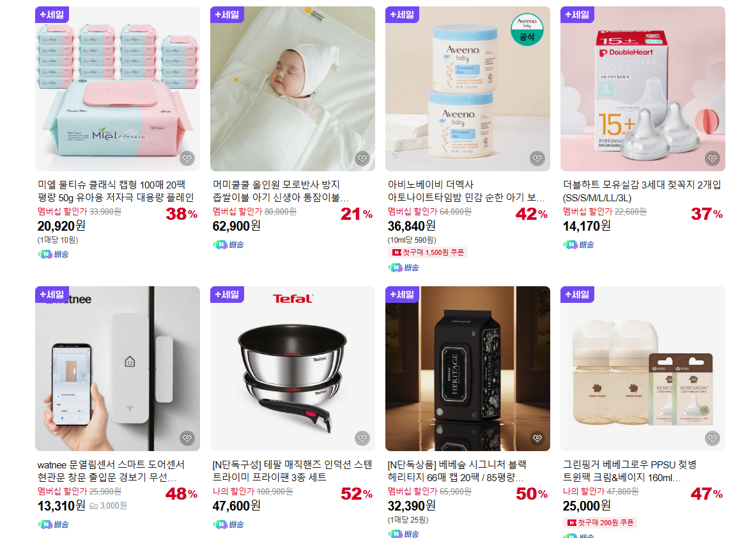
Task: Toggle wishlist heart on Miel wet tissue
Action: click(187, 158)
